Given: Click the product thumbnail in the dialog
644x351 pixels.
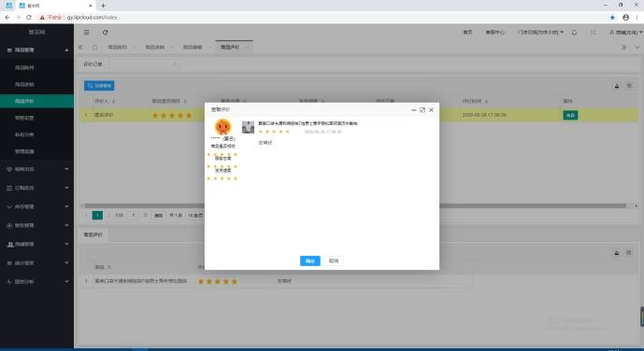Looking at the screenshot, I should (248, 127).
